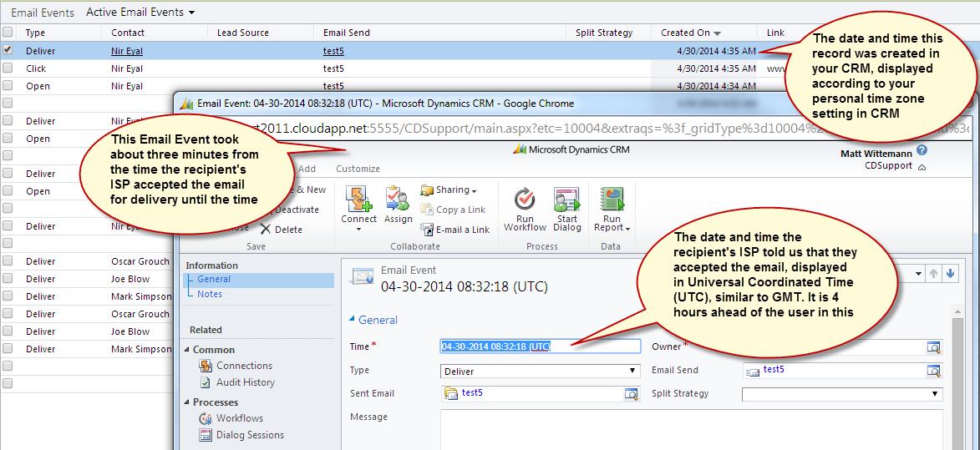Open Sharing options in Collaborate group
The height and width of the screenshot is (450, 980).
[x=448, y=190]
